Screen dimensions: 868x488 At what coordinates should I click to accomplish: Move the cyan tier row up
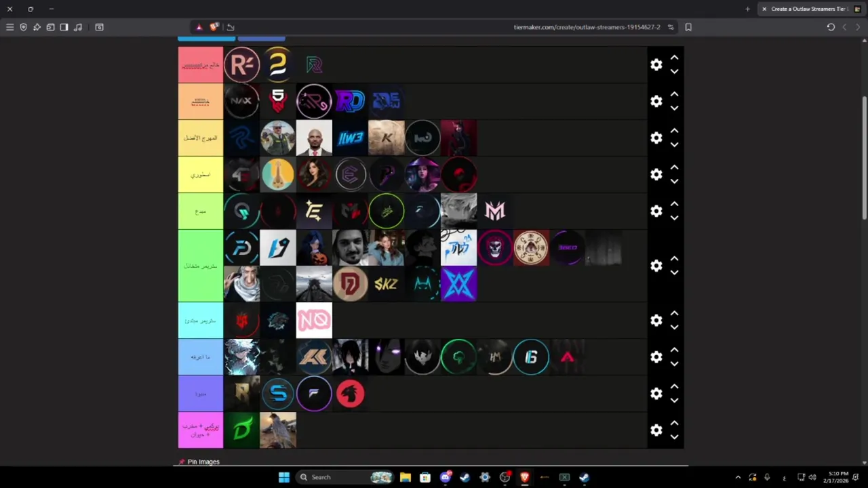[674, 313]
